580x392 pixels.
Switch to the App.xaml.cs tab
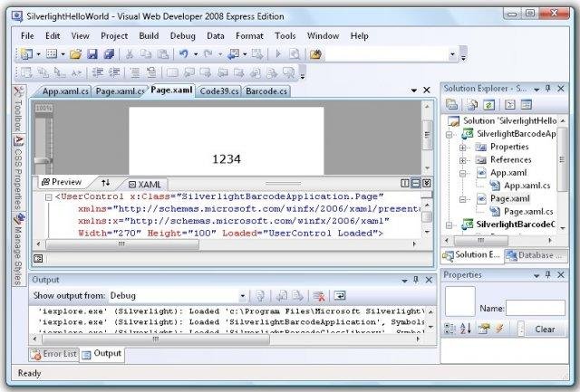pos(65,91)
